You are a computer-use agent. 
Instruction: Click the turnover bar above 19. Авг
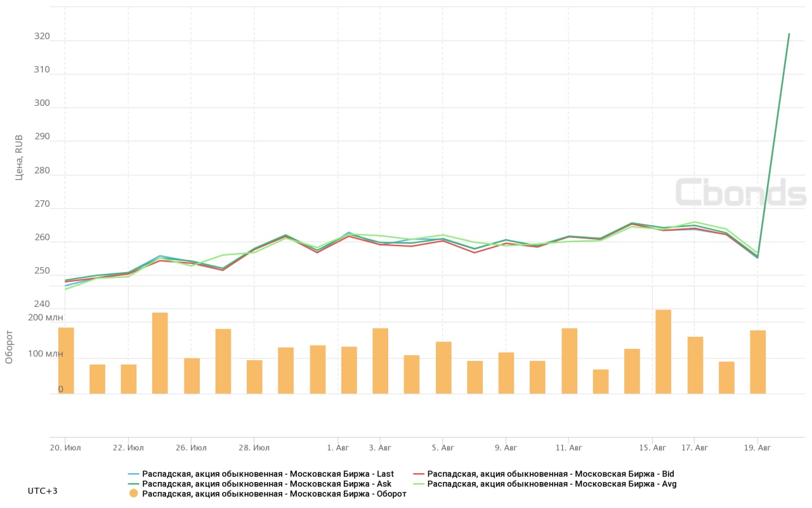(758, 362)
